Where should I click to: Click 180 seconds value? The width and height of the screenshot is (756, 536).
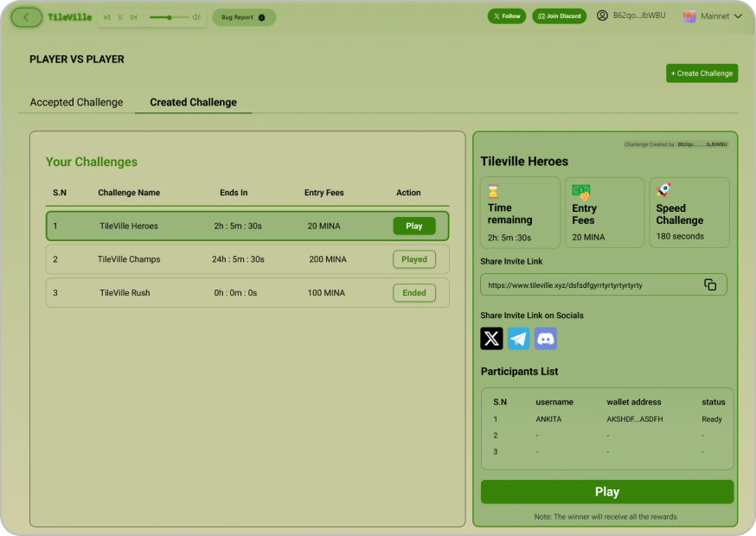[x=680, y=236]
